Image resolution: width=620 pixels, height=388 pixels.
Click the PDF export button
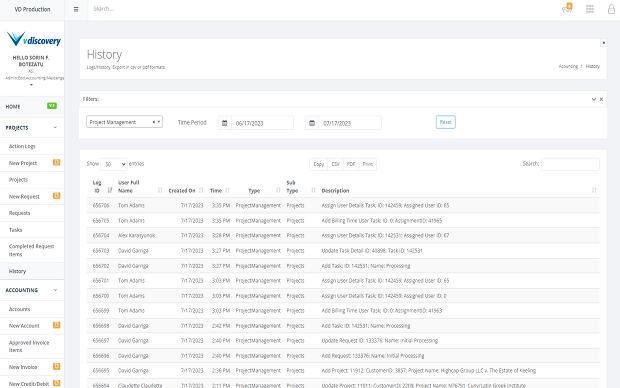(x=351, y=164)
